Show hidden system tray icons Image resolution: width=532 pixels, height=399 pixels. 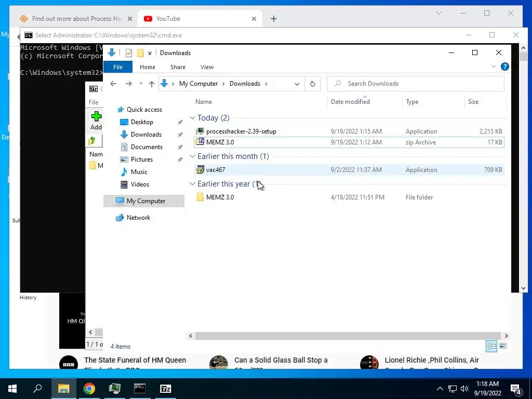pos(440,389)
